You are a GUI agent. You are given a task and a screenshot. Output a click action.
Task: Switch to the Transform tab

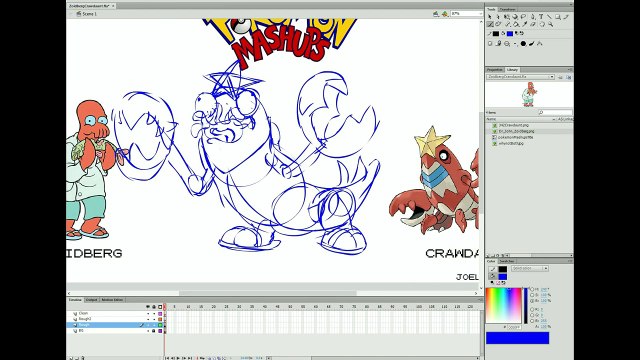pos(507,9)
